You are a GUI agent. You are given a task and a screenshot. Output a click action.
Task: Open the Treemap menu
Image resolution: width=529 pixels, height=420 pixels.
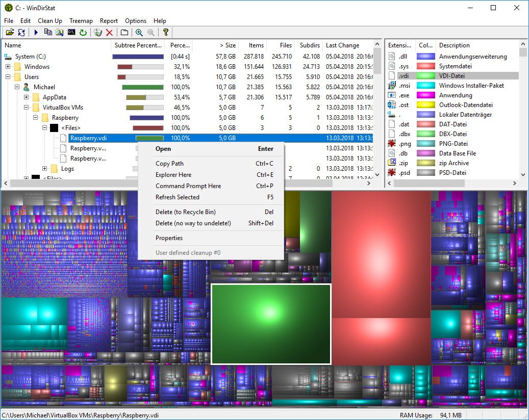[81, 21]
